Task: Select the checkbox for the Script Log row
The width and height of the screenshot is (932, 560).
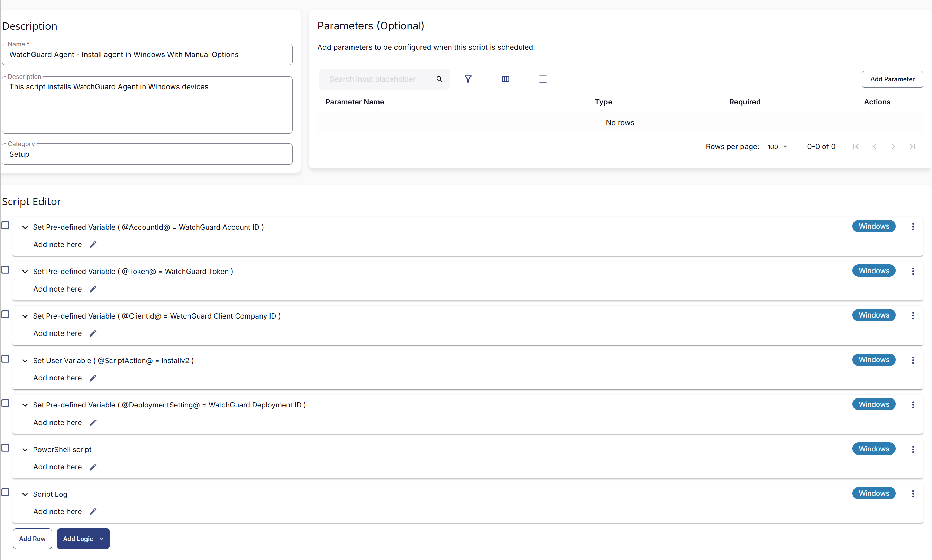Action: 5,492
